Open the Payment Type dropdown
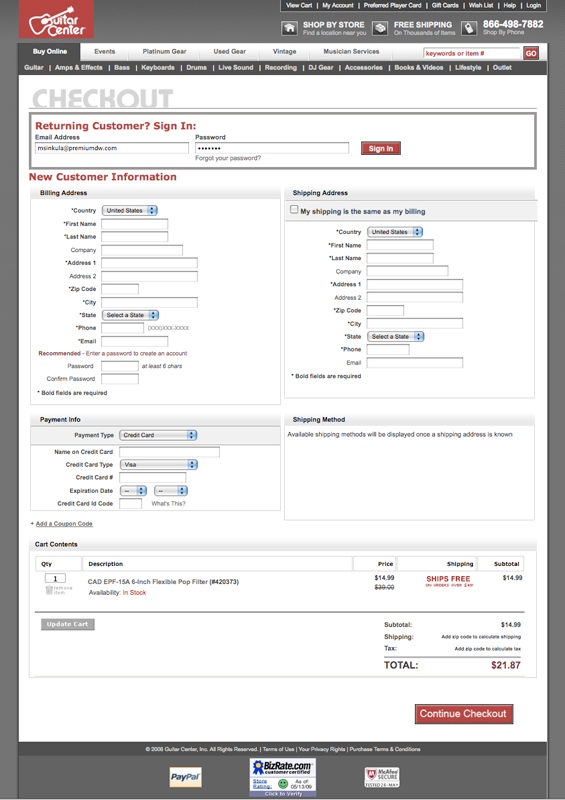 (x=158, y=435)
